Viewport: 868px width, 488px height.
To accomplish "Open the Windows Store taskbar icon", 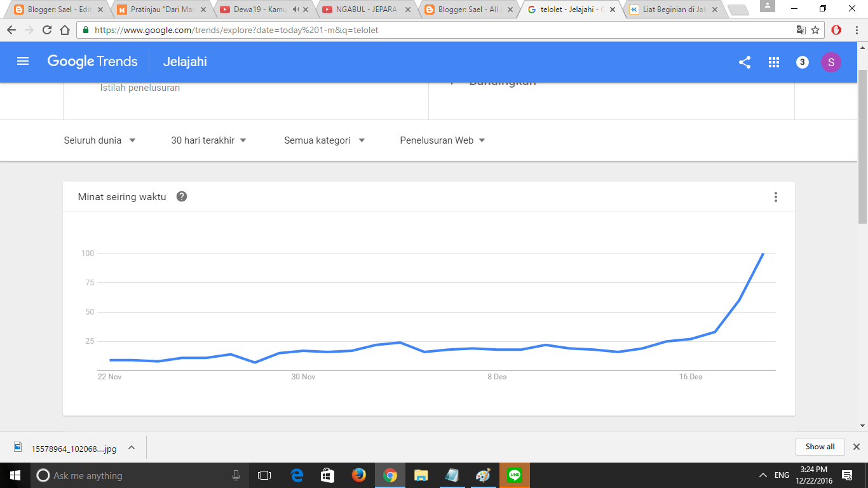I will coord(328,475).
